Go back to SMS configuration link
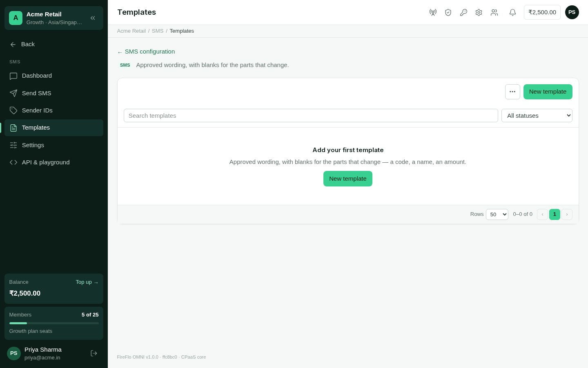 coord(146,52)
